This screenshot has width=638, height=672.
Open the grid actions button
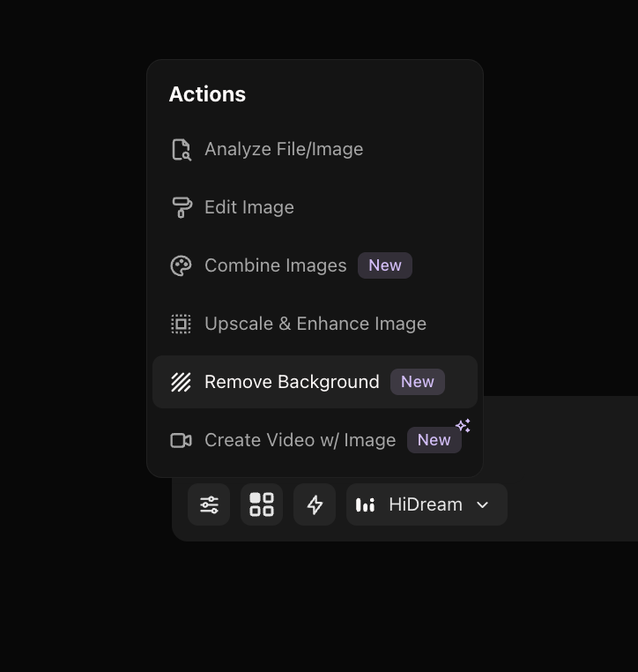click(x=262, y=504)
